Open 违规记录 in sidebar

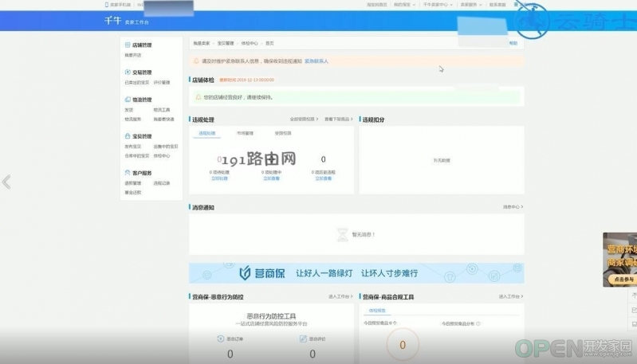162,183
